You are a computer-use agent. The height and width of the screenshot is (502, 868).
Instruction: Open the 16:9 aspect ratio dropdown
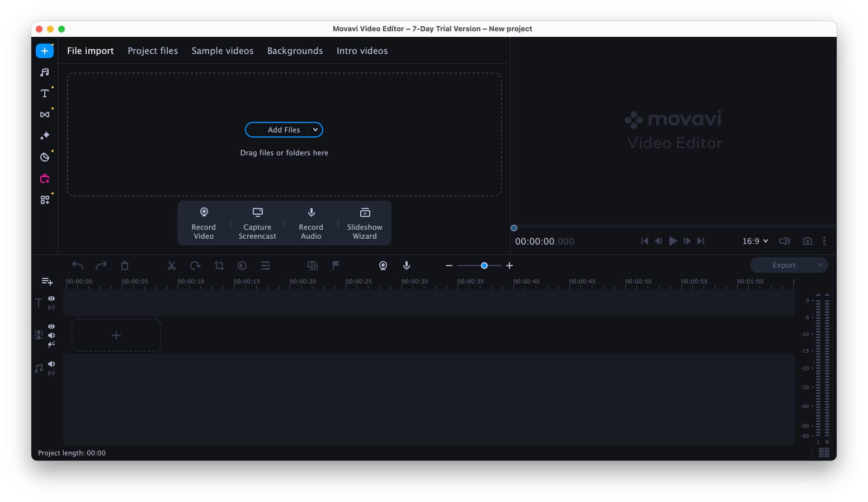pyautogui.click(x=755, y=241)
